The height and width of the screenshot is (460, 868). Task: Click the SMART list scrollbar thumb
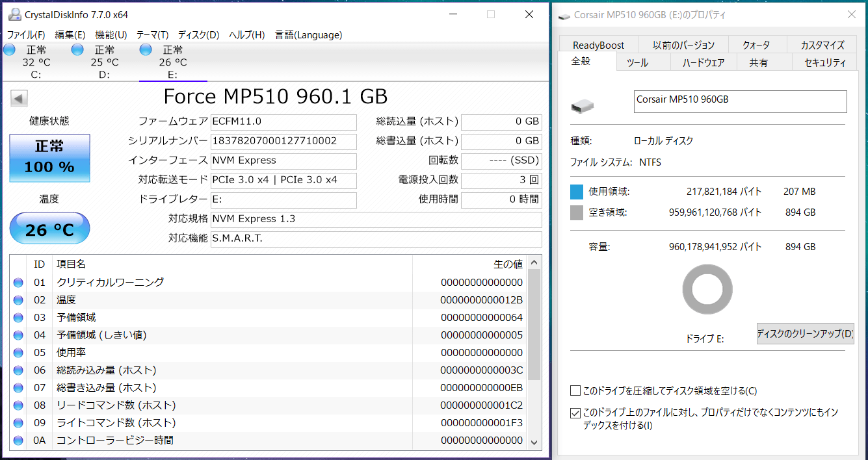point(534,324)
